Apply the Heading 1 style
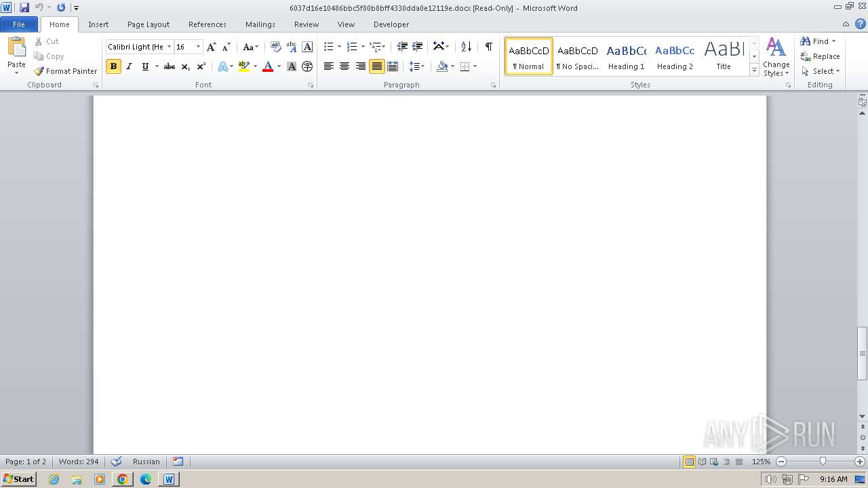The width and height of the screenshot is (868, 488). click(627, 56)
